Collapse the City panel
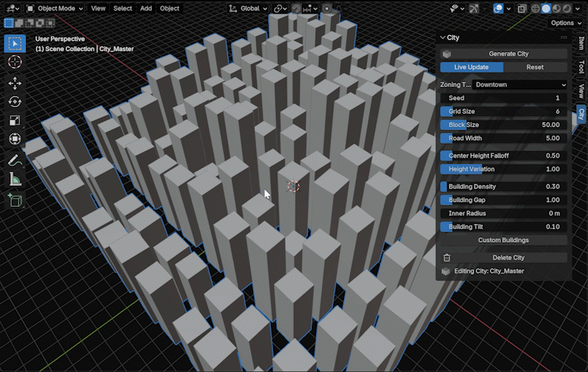The height and width of the screenshot is (372, 588). (443, 37)
